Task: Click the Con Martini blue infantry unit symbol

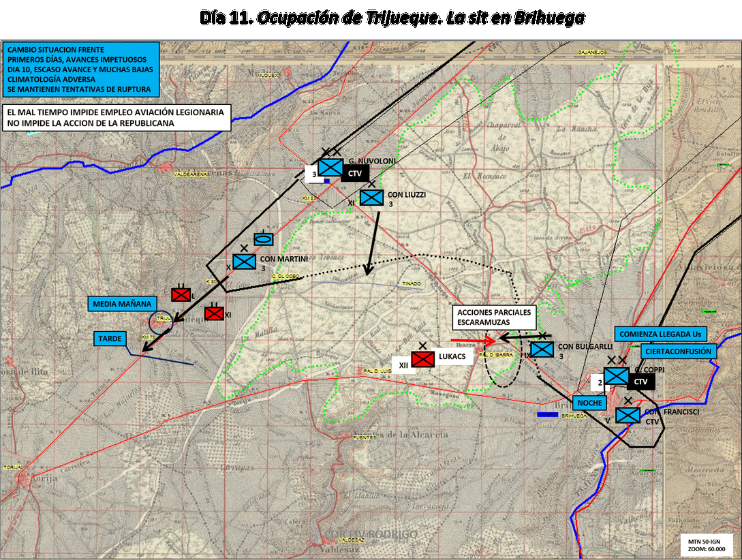Action: tap(244, 262)
